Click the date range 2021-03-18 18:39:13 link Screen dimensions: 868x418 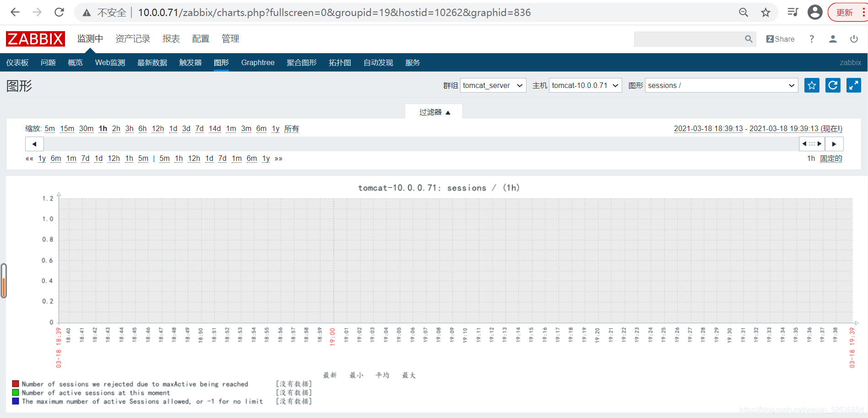tap(708, 129)
